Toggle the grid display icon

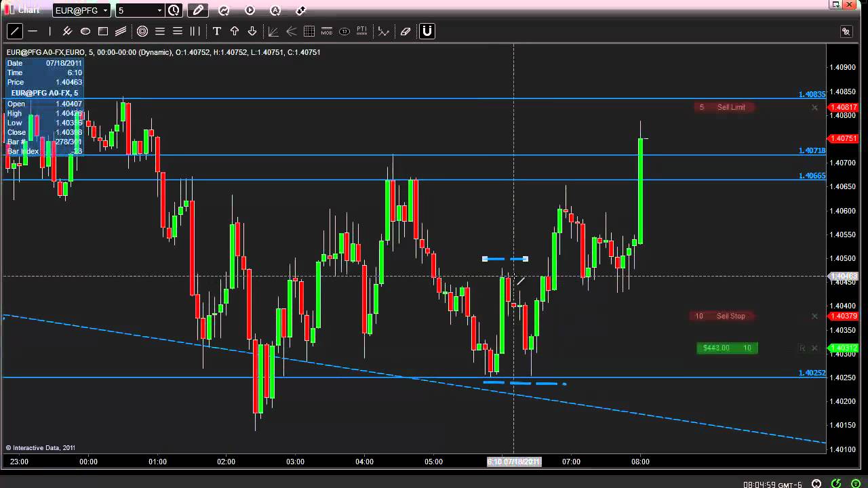coord(309,31)
